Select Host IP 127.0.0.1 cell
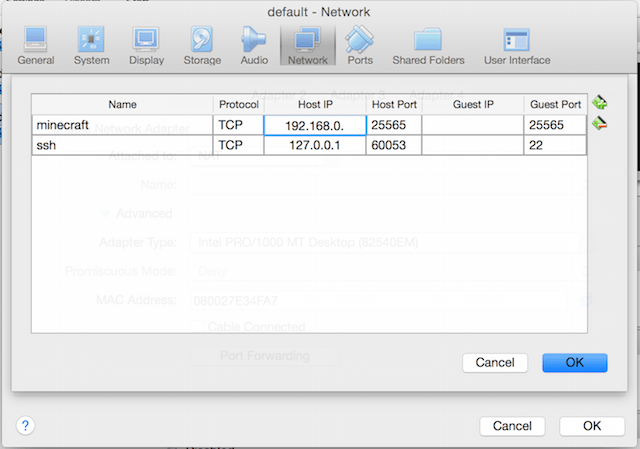 315,145
